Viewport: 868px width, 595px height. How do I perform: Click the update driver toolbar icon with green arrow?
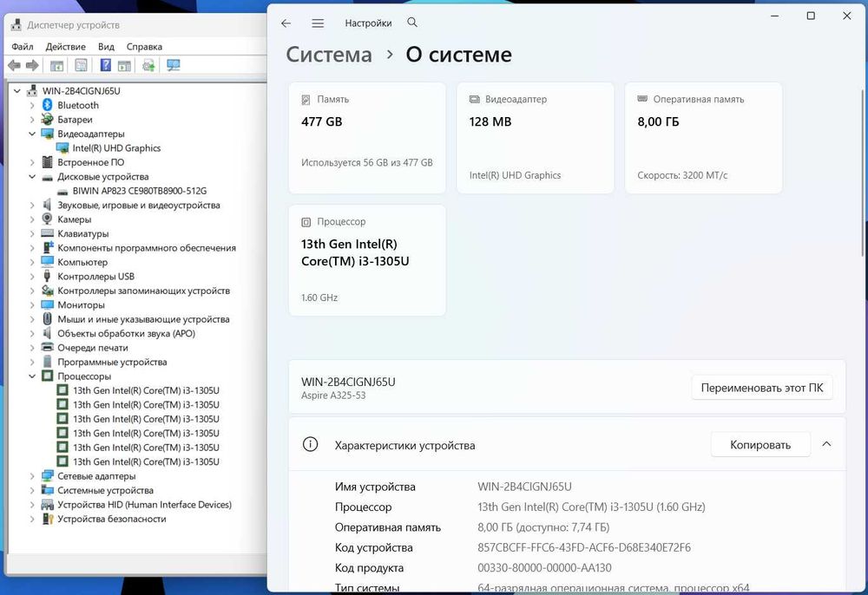148,66
